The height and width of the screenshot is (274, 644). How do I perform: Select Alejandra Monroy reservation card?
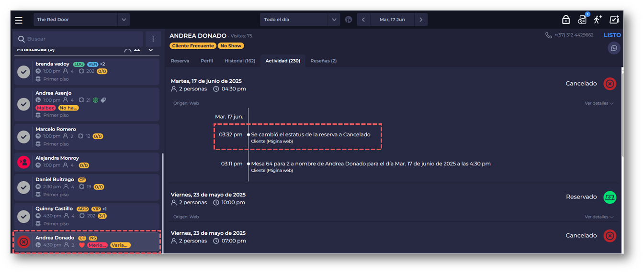pos(87,162)
